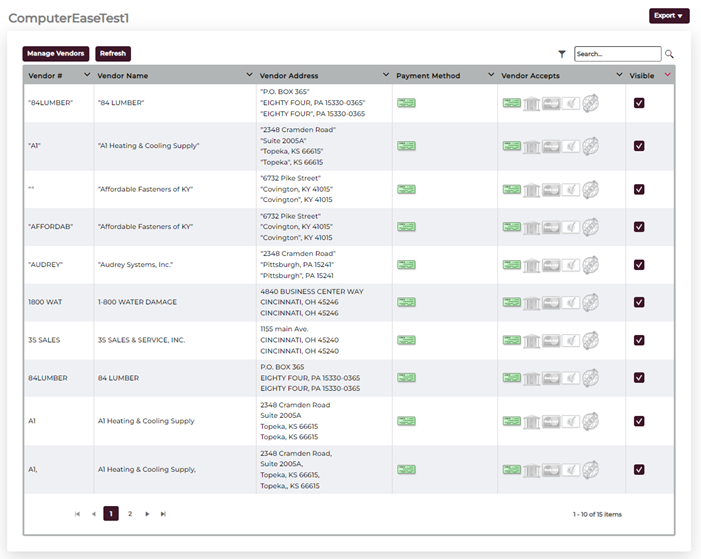The height and width of the screenshot is (559, 701).
Task: Select credit card icon in 1800 WAT row
Action: point(551,303)
